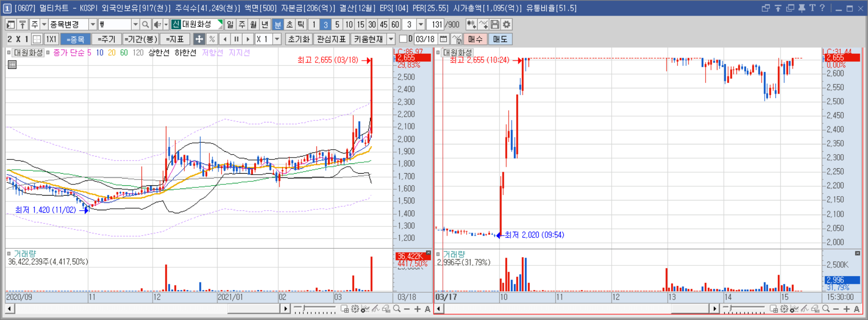Open the 주 market type dropdown arrow
This screenshot has height=320, width=868.
coord(44,24)
